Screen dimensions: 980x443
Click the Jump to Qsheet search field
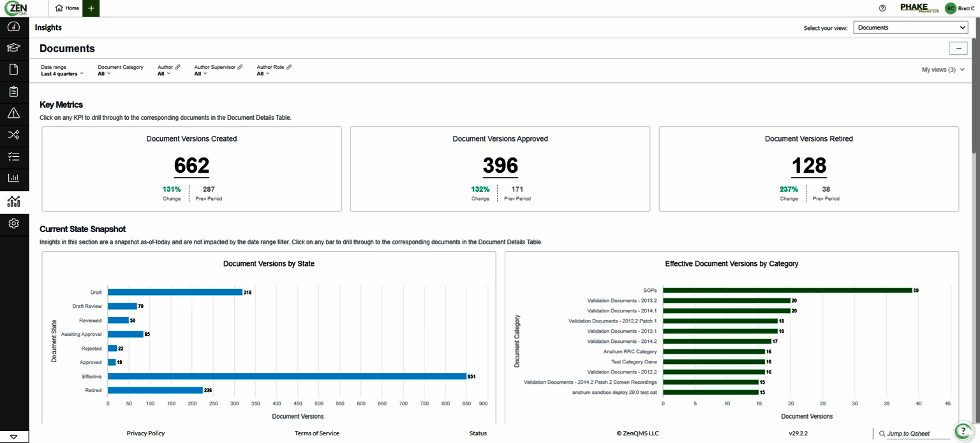click(914, 433)
